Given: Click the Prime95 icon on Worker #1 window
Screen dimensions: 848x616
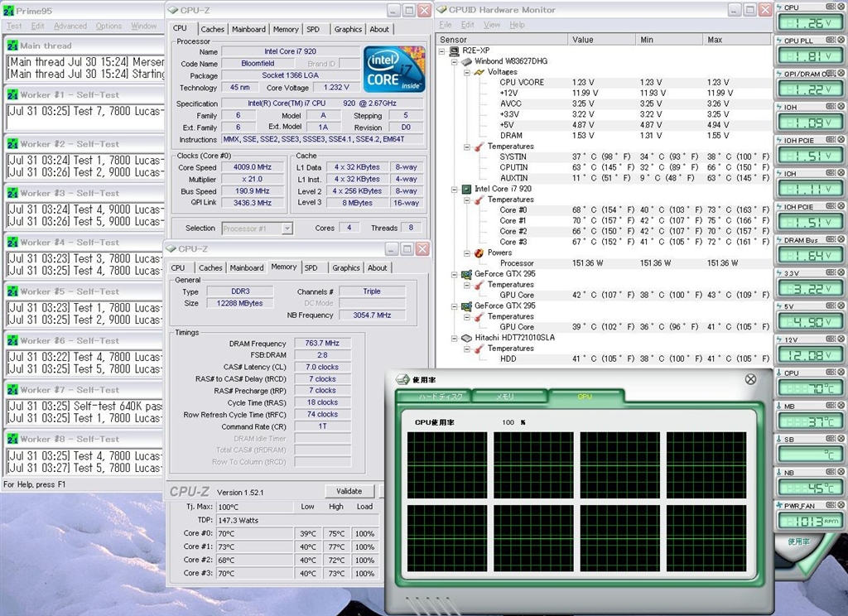Looking at the screenshot, I should (11, 95).
